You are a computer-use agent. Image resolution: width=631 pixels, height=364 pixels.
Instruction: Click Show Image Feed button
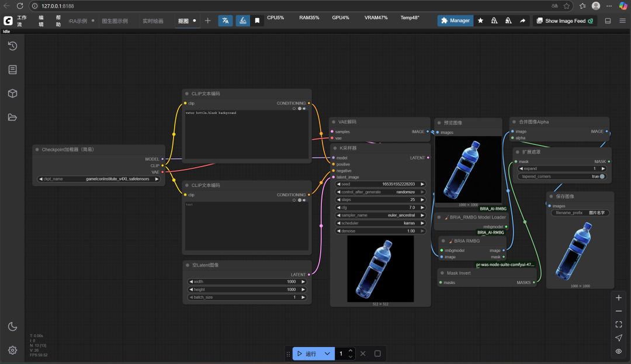point(564,20)
